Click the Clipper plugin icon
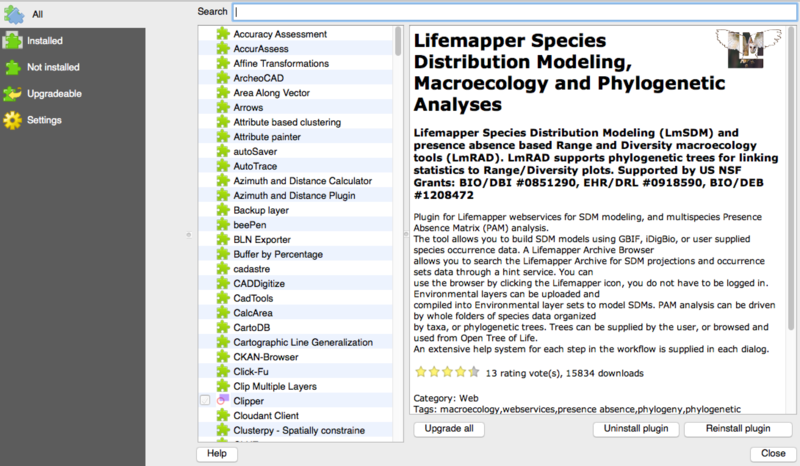This screenshot has height=466, width=800. tap(223, 401)
